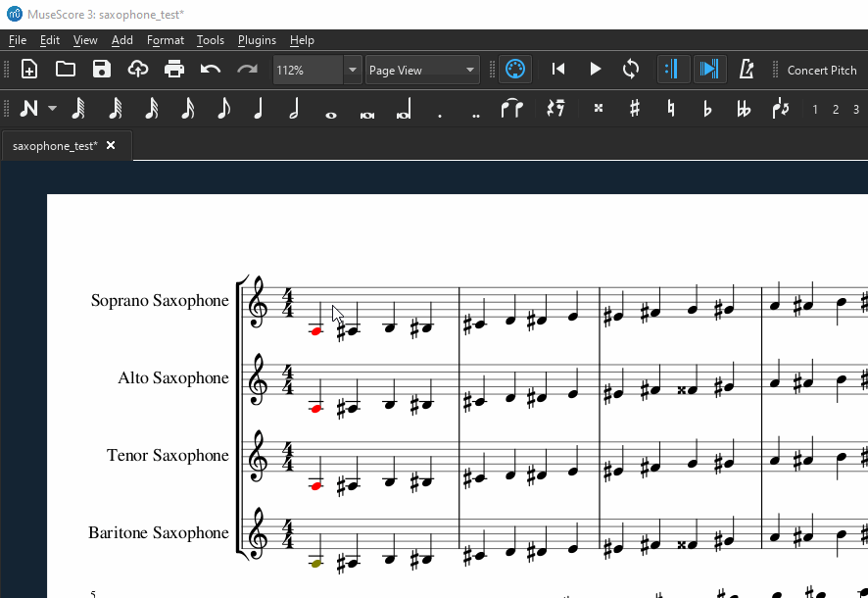868x598 pixels.
Task: Select the half note duration
Action: coord(294,109)
